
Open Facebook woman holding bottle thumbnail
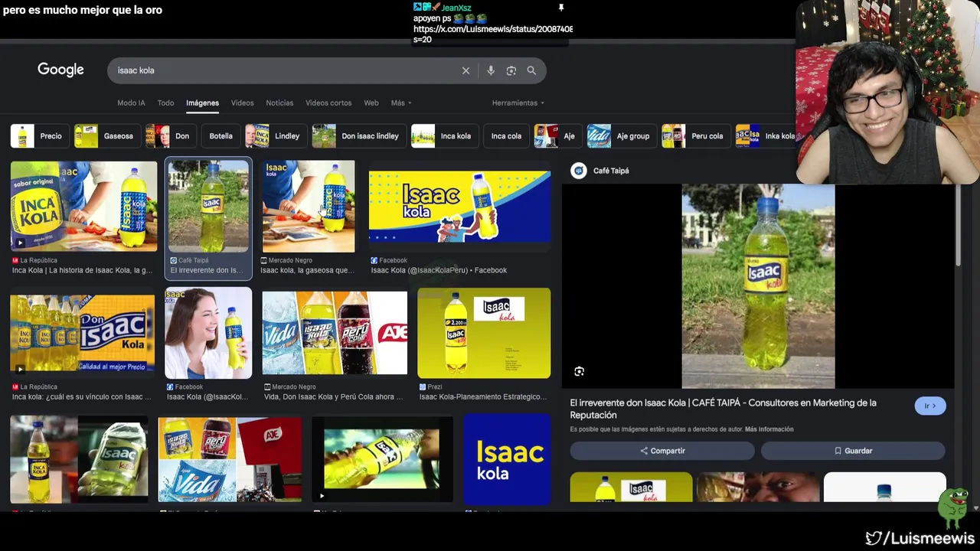pyautogui.click(x=208, y=333)
